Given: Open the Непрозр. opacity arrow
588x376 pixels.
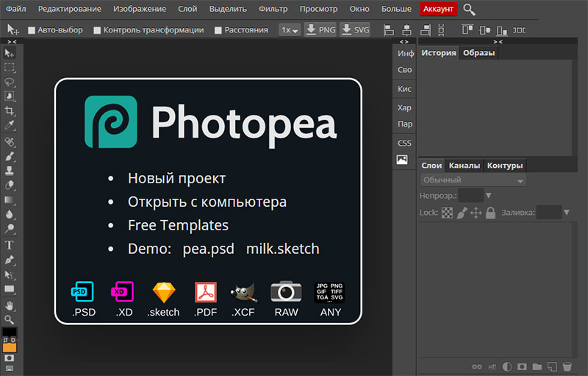Looking at the screenshot, I should 488,196.
